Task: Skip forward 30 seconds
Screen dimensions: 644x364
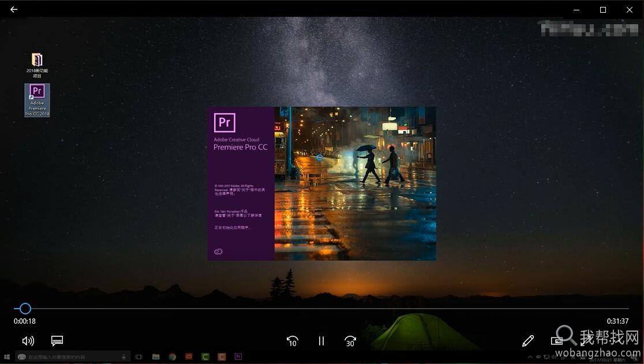Action: click(x=350, y=341)
